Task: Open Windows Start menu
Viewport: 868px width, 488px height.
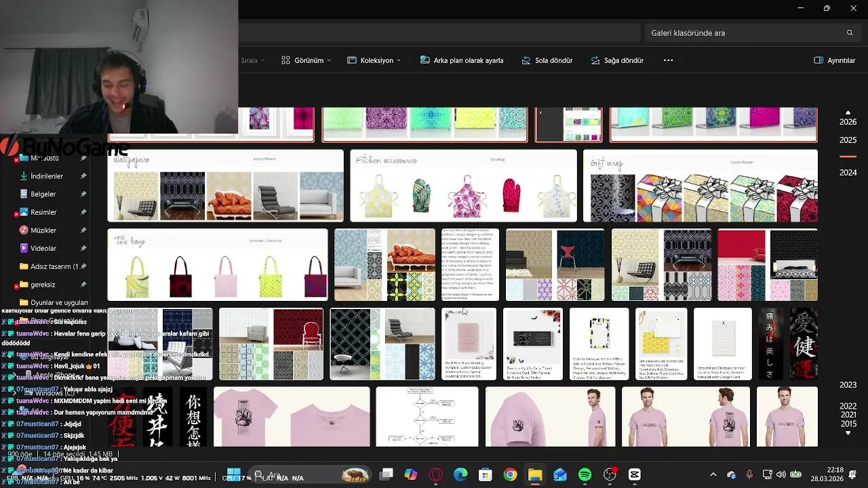Action: [234, 474]
